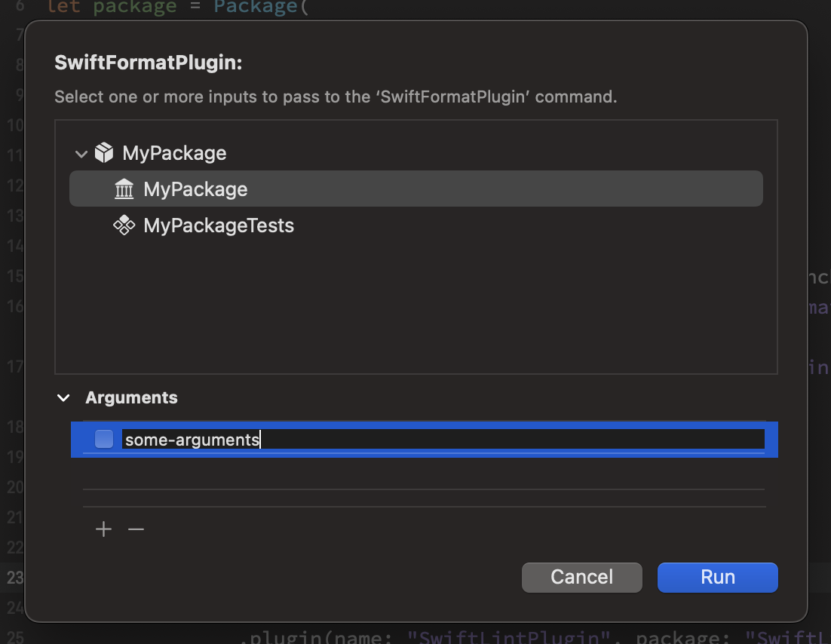Click the library building icon for MyPackage target
The height and width of the screenshot is (644, 831).
124,189
